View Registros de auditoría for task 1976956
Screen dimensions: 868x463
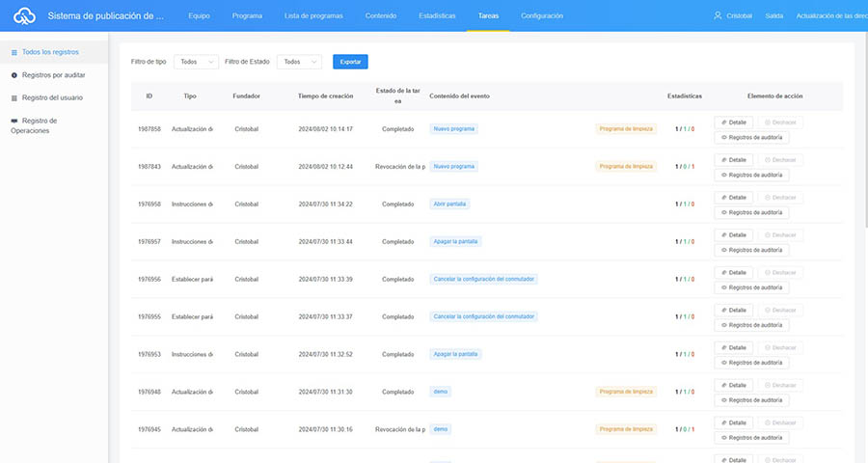click(x=751, y=288)
